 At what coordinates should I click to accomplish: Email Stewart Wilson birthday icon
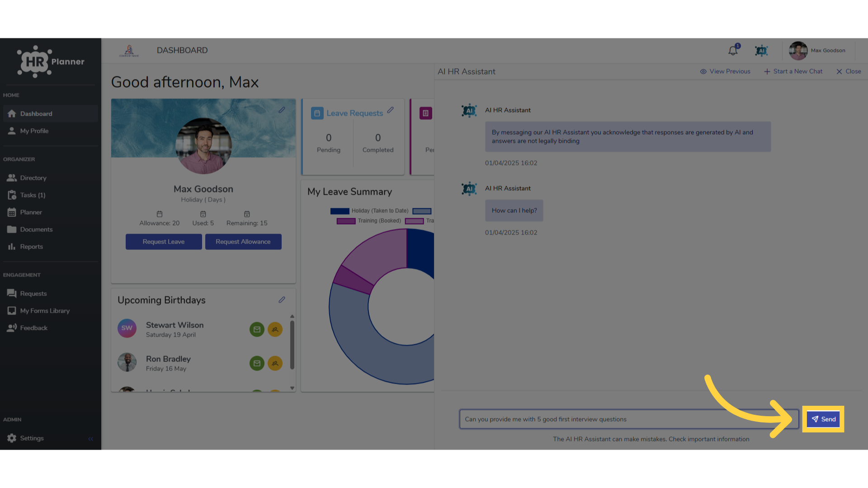pyautogui.click(x=257, y=329)
